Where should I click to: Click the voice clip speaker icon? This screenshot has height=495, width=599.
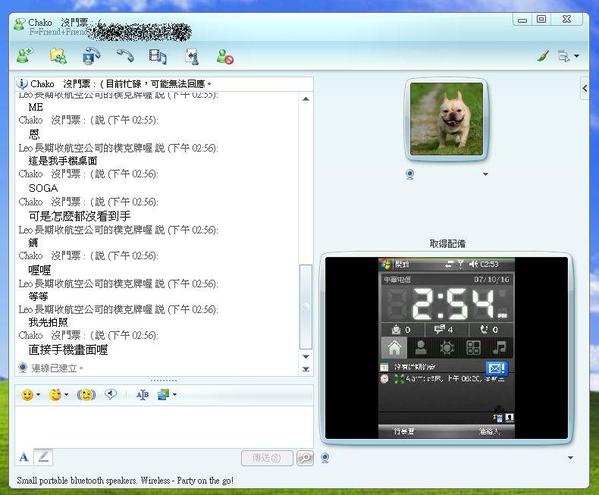point(111,394)
